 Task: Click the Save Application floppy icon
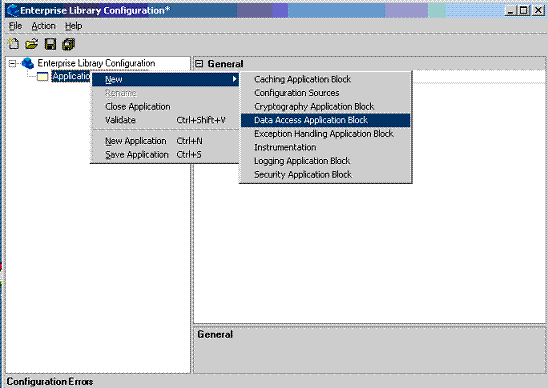click(50, 44)
